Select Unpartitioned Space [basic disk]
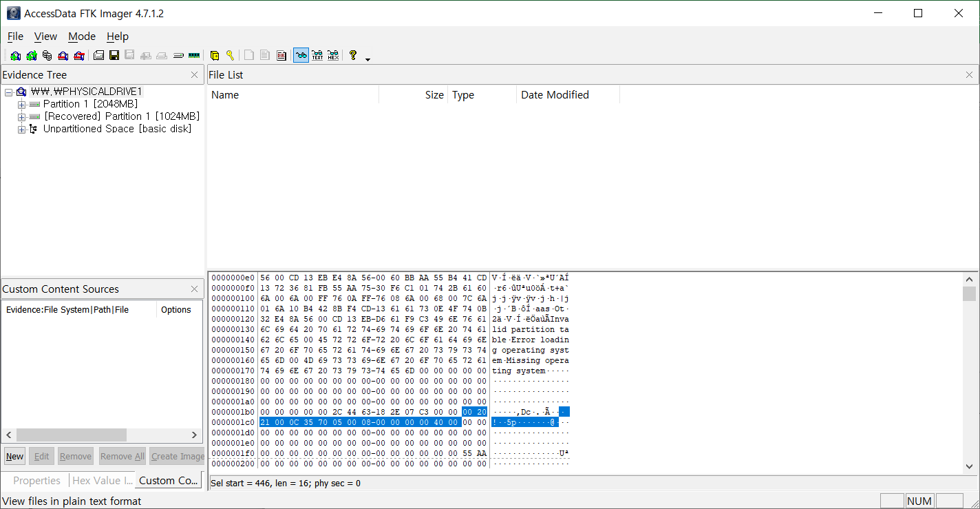The image size is (980, 509). point(117,129)
